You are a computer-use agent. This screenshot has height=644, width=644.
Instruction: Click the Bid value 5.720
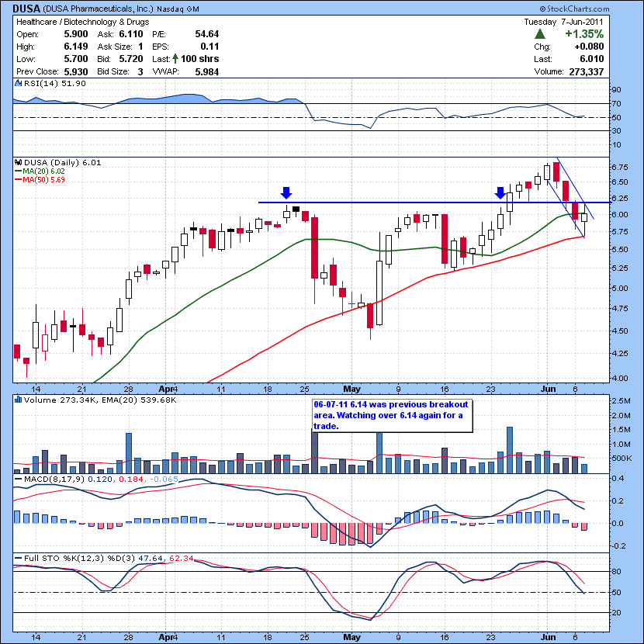131,59
